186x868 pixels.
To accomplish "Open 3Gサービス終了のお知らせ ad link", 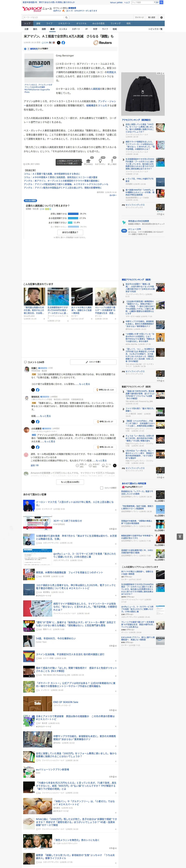I will click(x=68, y=521).
